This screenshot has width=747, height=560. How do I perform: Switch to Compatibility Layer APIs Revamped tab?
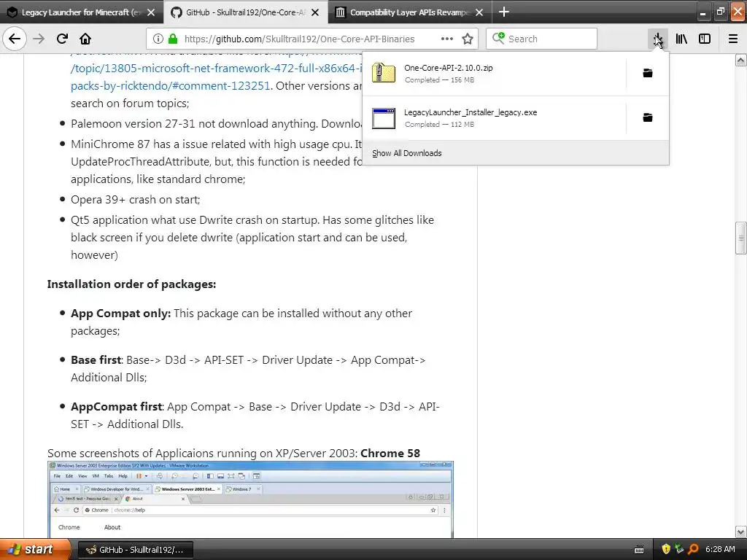(410, 12)
